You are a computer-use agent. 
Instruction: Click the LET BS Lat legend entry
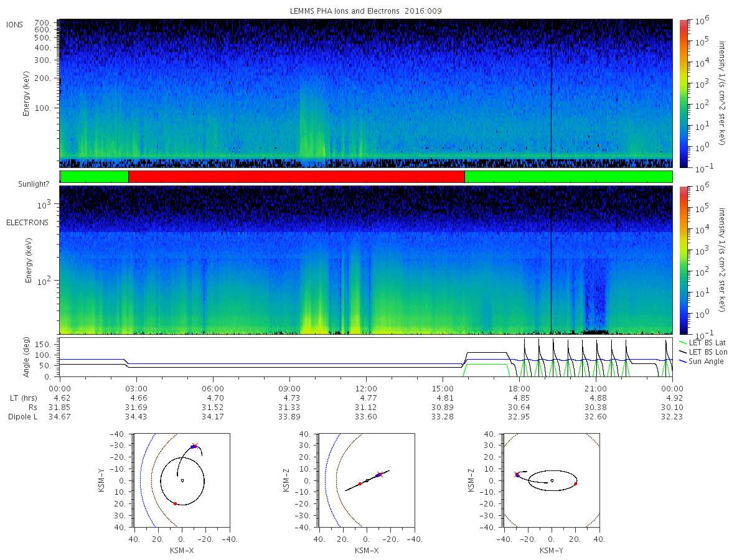click(x=703, y=343)
